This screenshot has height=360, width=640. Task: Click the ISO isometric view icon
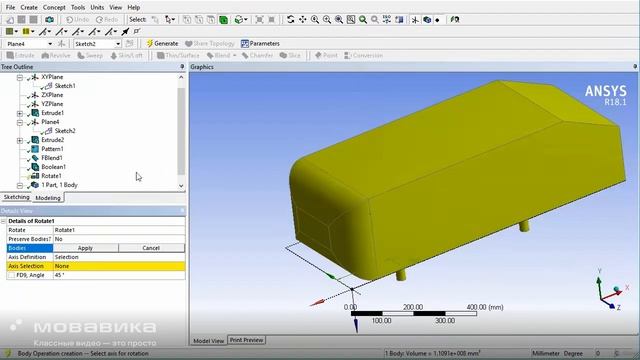click(x=387, y=20)
